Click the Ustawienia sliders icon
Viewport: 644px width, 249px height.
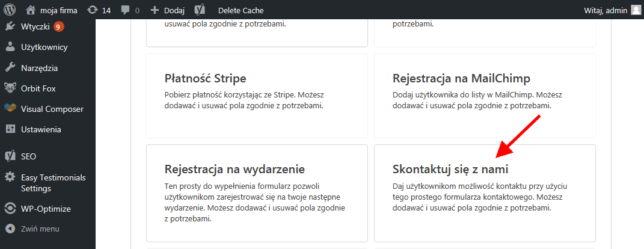(x=10, y=129)
